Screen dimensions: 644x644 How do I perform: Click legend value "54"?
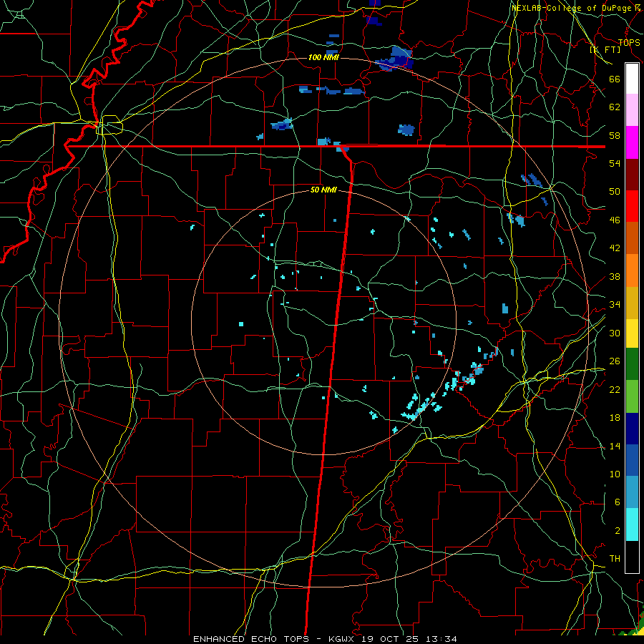(x=615, y=163)
